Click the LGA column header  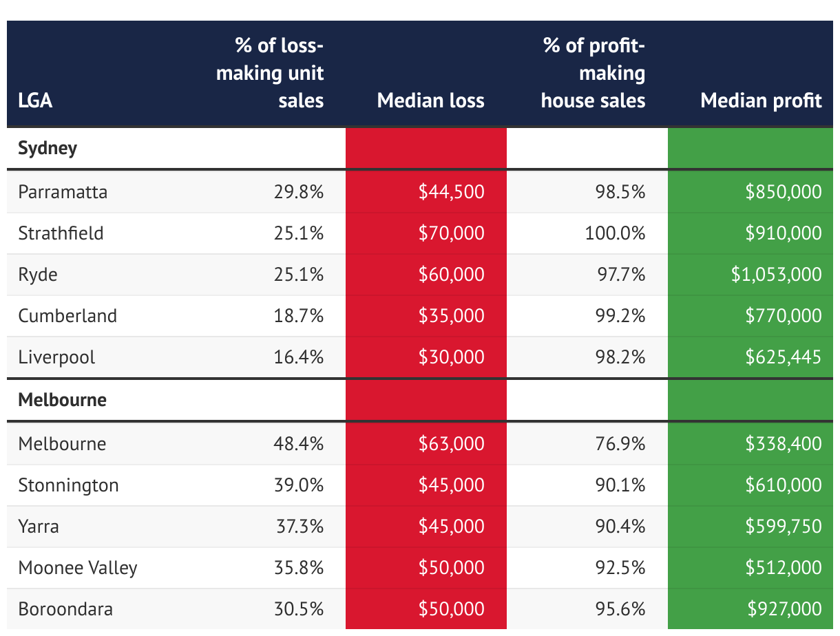36,100
